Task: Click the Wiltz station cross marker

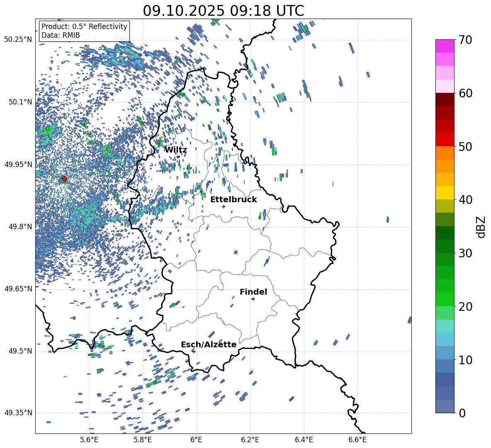Action: [178, 157]
